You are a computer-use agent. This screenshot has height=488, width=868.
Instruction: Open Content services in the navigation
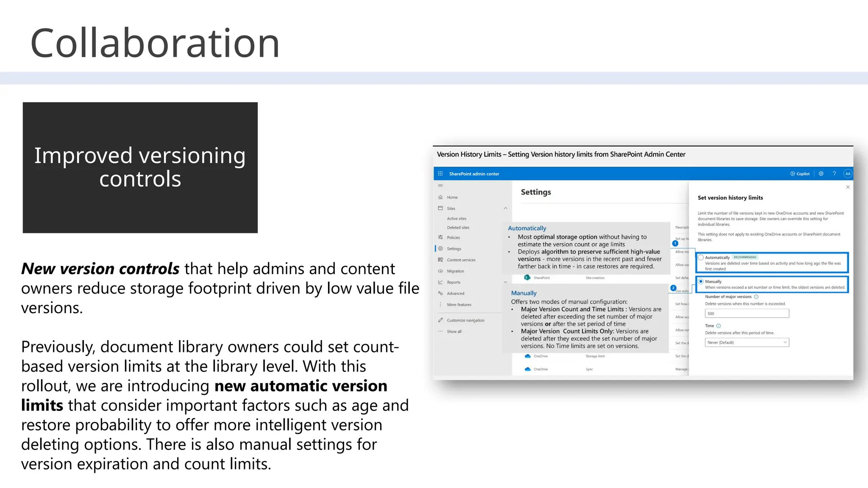pos(461,260)
